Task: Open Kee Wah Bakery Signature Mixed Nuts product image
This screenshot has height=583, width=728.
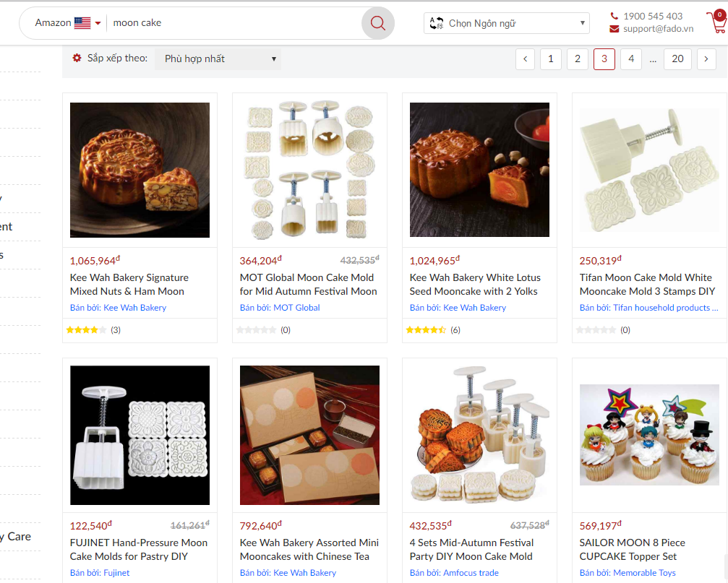Action: [140, 170]
